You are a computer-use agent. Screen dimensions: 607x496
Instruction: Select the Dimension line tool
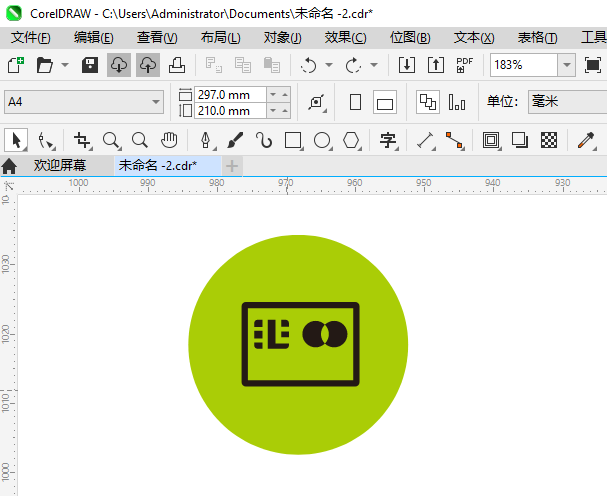[425, 140]
